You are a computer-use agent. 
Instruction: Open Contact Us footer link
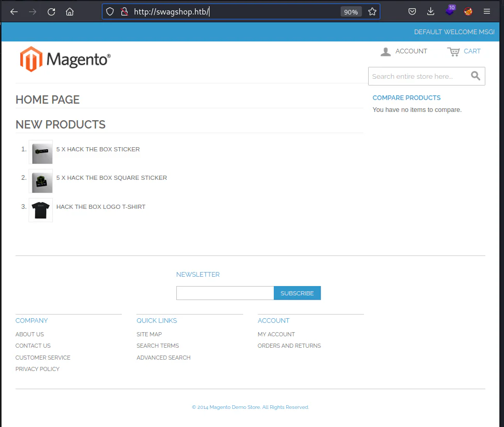(33, 346)
